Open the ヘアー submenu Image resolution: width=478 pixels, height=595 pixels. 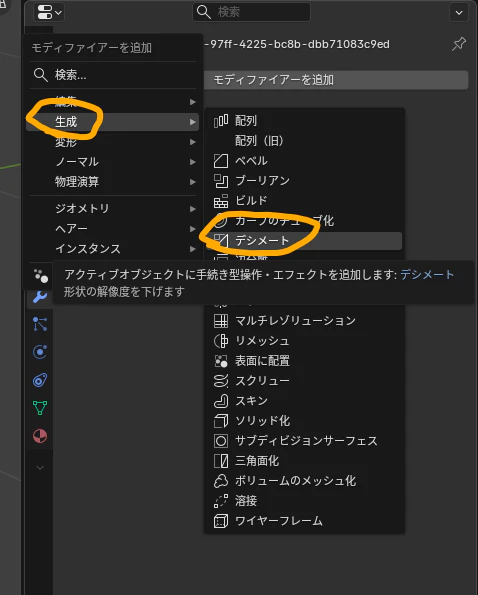pyautogui.click(x=113, y=229)
